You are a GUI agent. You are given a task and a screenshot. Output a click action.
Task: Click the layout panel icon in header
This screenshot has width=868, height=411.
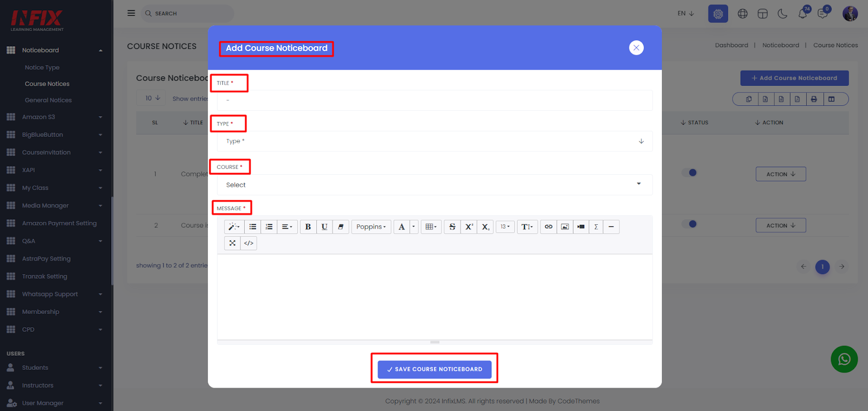point(763,14)
